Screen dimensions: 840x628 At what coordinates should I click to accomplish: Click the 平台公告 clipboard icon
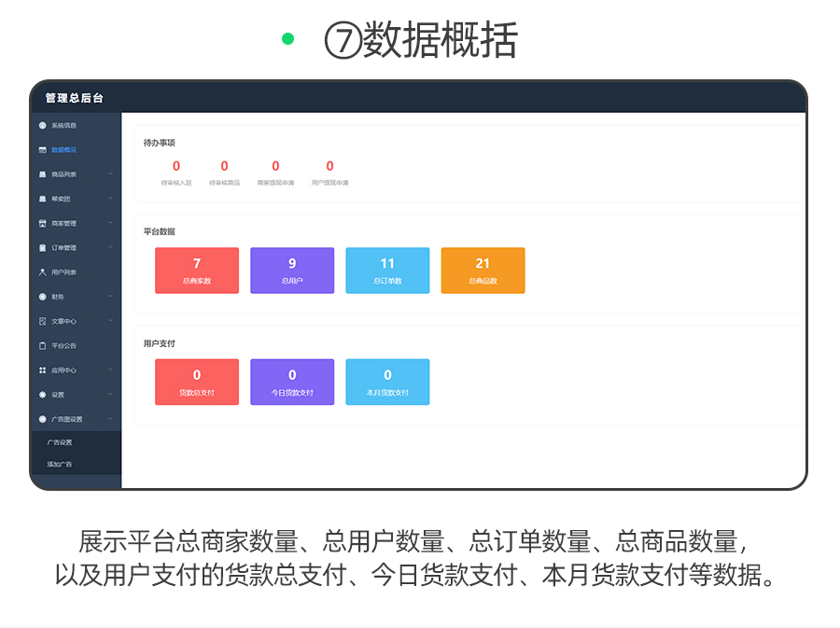click(x=42, y=345)
